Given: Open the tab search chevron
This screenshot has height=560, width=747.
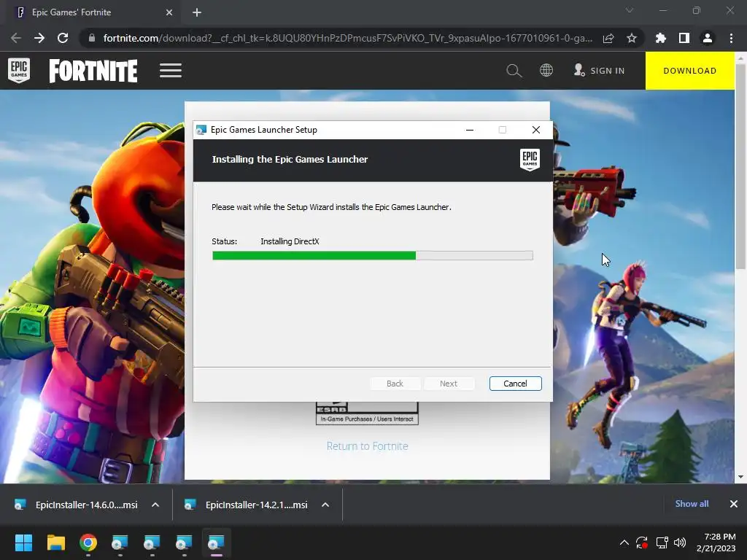Looking at the screenshot, I should (630, 10).
